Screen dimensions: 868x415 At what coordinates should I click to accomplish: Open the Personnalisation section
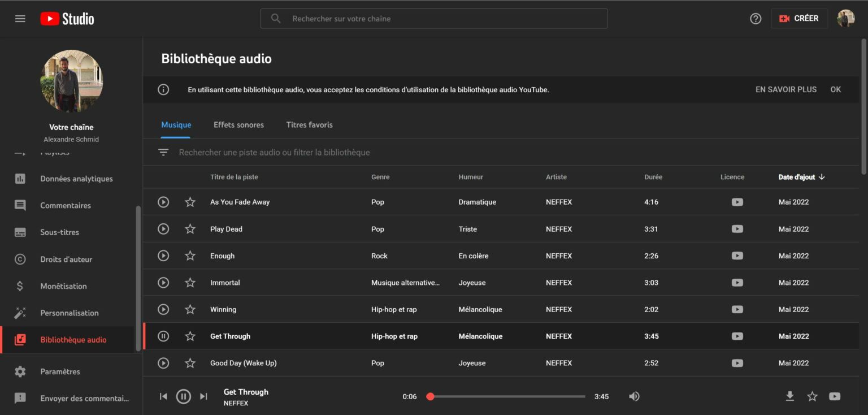(69, 313)
